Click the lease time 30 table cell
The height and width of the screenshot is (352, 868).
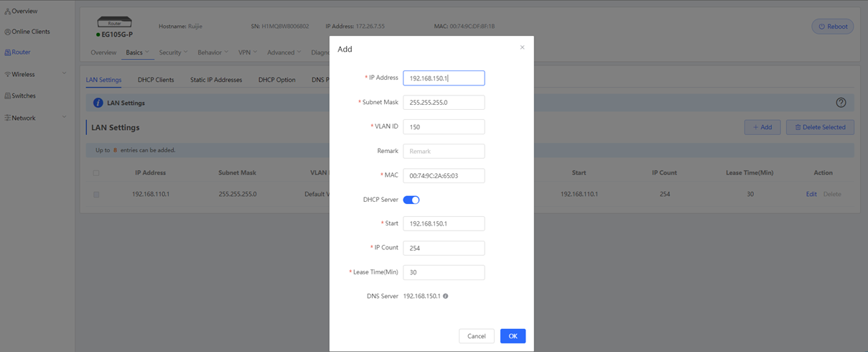(750, 195)
